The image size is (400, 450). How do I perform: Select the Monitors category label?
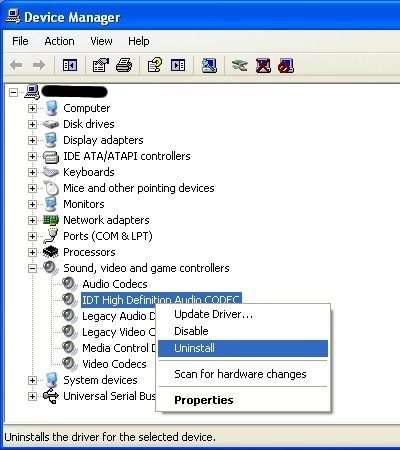(x=84, y=204)
